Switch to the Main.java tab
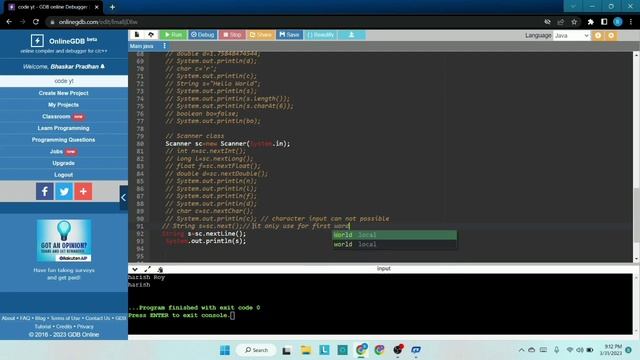640x360 pixels. tap(142, 46)
